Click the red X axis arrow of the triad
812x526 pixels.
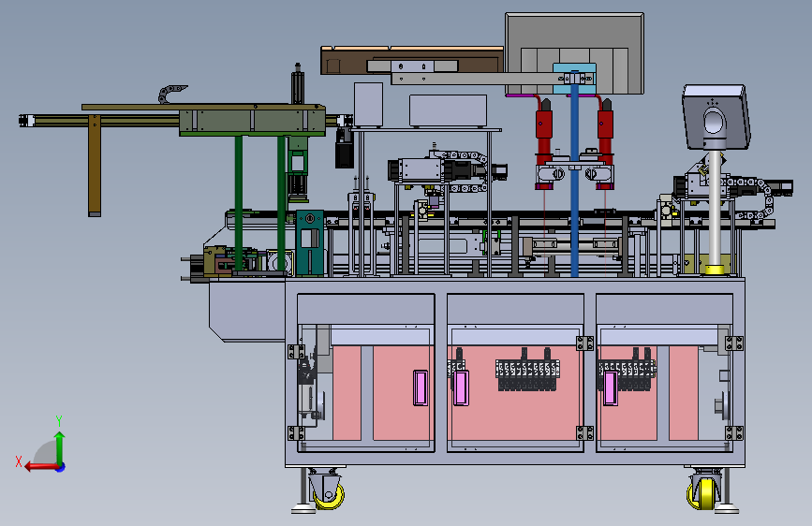[41, 467]
